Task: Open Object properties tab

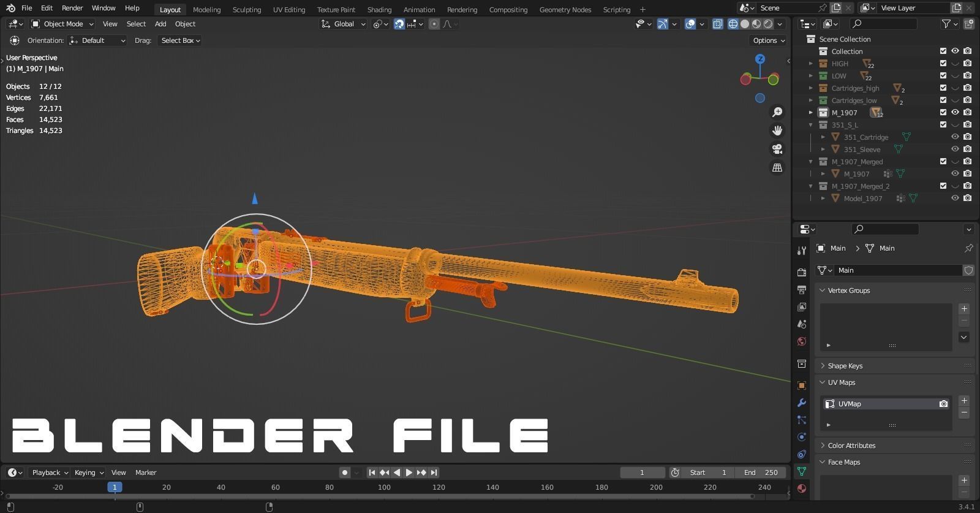Action: [802, 386]
